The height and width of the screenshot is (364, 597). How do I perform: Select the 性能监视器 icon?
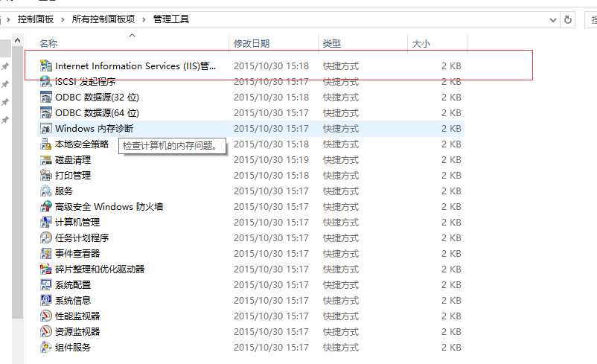click(45, 316)
